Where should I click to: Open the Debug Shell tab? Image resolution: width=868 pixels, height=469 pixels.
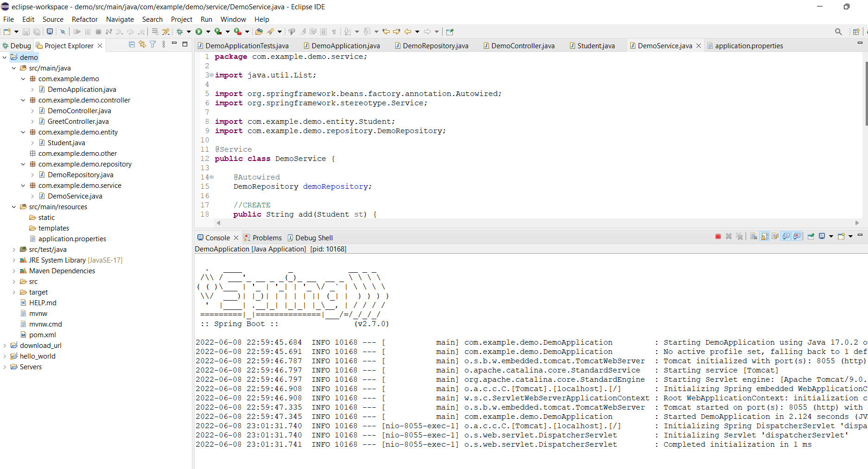(310, 238)
